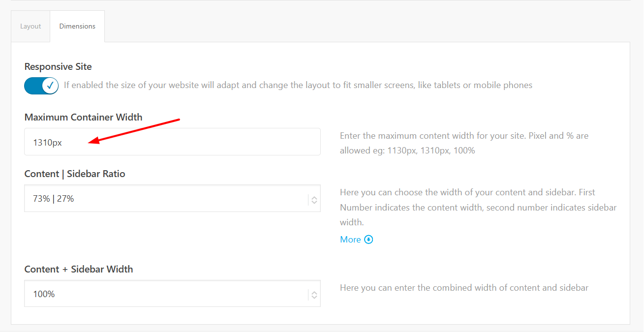Click the responsive site description text

point(298,86)
